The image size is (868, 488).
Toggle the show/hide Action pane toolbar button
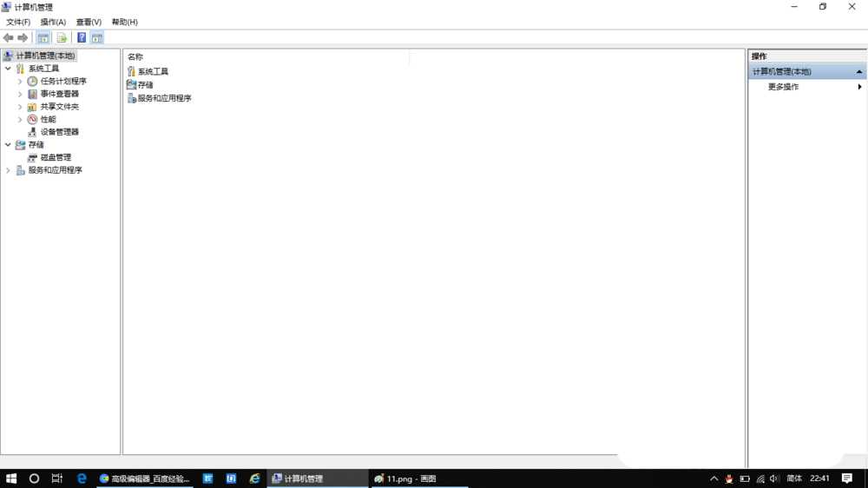tap(97, 38)
